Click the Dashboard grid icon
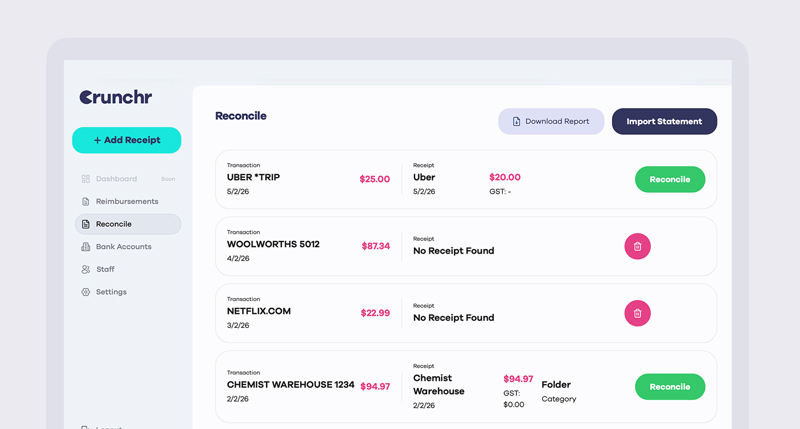The height and width of the screenshot is (429, 800). click(86, 179)
